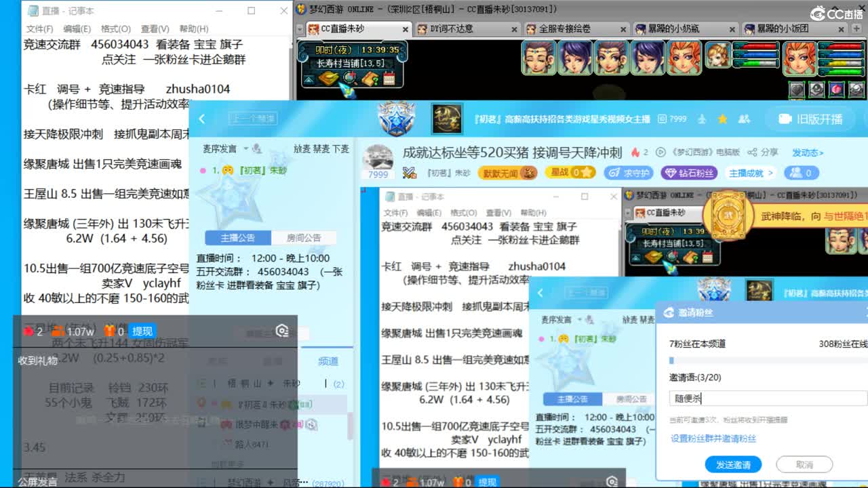Switch to the 主播公告 tab
This screenshot has height=488, width=868.
tap(237, 238)
